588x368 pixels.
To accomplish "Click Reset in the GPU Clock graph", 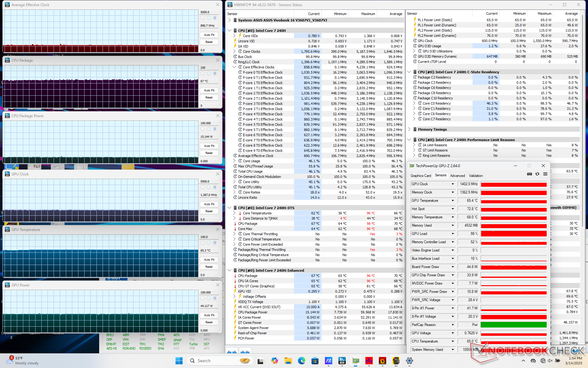I will [x=209, y=211].
